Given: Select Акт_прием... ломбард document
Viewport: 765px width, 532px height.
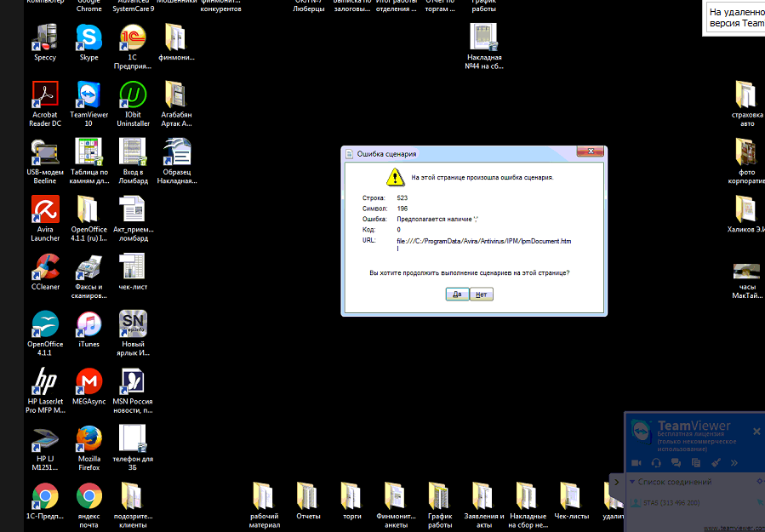Looking at the screenshot, I should point(133,219).
